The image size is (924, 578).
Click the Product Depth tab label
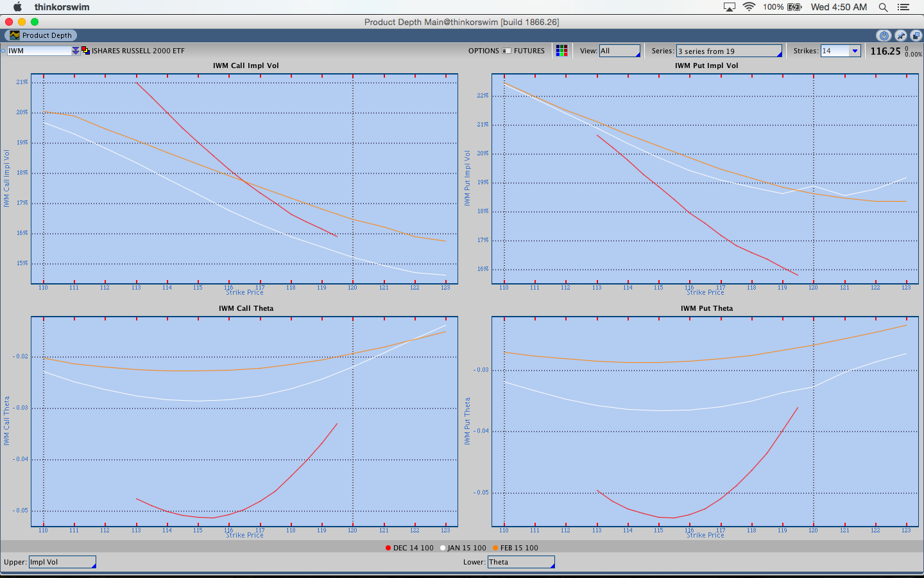coord(47,35)
